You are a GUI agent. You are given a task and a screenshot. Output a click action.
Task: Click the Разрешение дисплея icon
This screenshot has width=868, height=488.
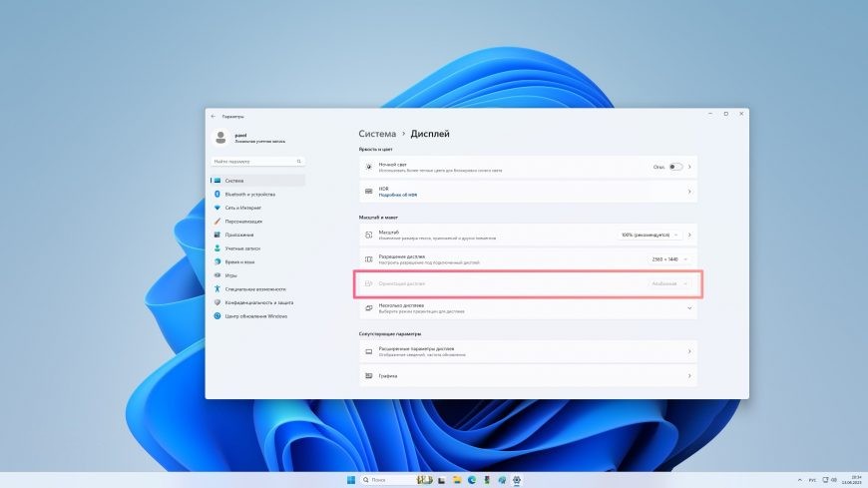(369, 259)
